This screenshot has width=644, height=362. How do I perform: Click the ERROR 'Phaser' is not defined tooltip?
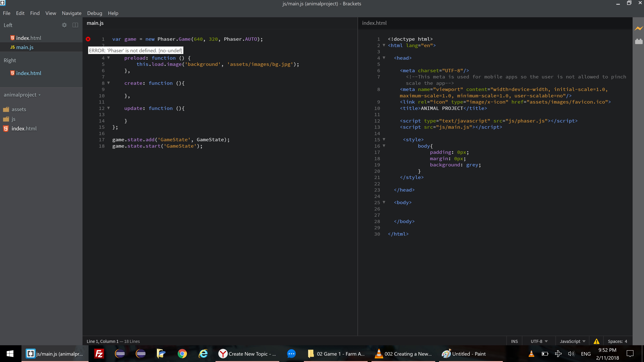(x=136, y=50)
